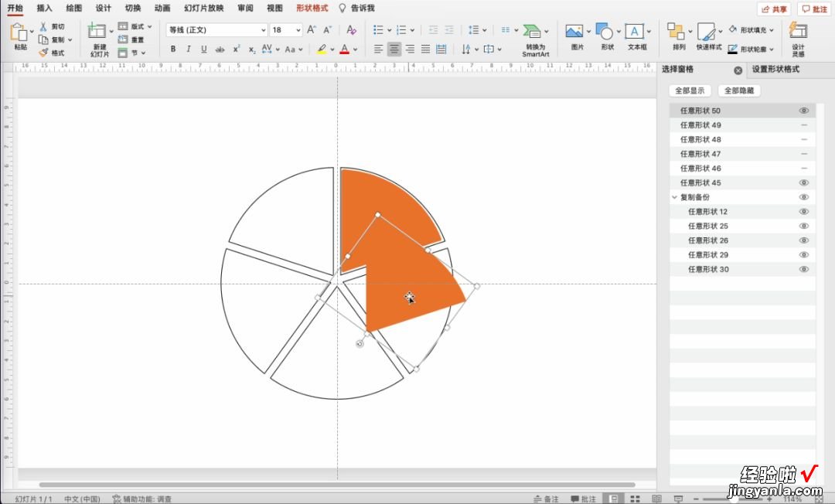Screen dimensions: 835x504
Task: Open the Quick Styles (快速样式) gallery
Action: (x=709, y=36)
